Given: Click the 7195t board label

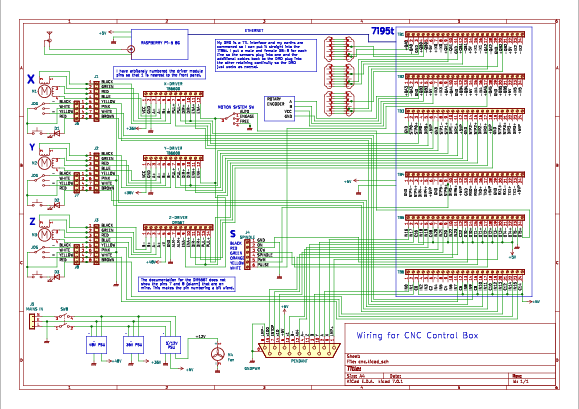Looking at the screenshot, I should 383,32.
